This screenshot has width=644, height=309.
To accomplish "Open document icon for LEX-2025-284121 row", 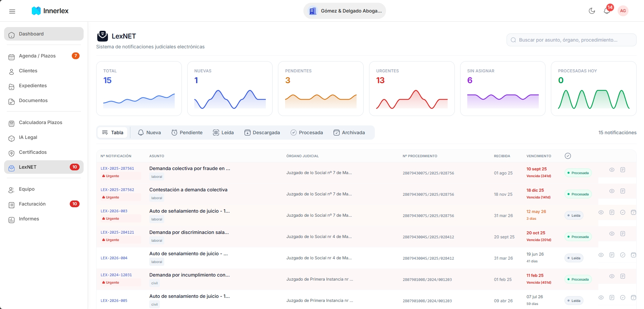I will (623, 234).
